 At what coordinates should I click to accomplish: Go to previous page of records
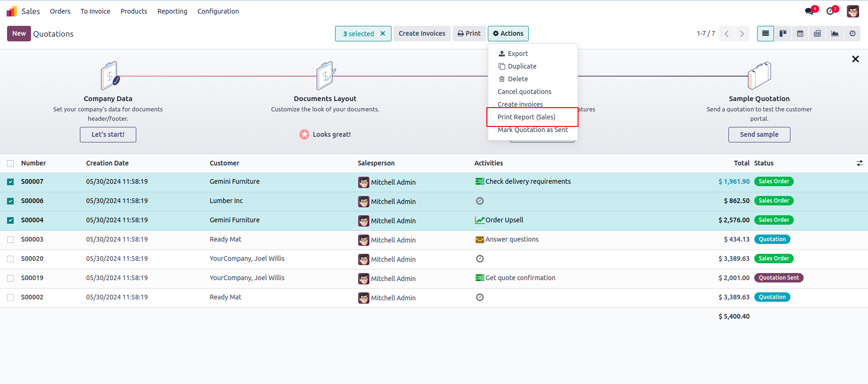(727, 34)
